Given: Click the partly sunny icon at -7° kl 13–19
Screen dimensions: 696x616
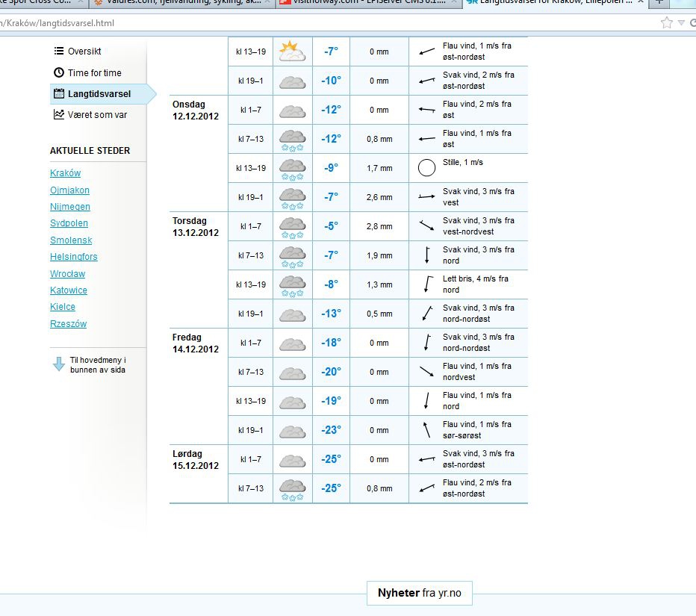Looking at the screenshot, I should pyautogui.click(x=292, y=52).
